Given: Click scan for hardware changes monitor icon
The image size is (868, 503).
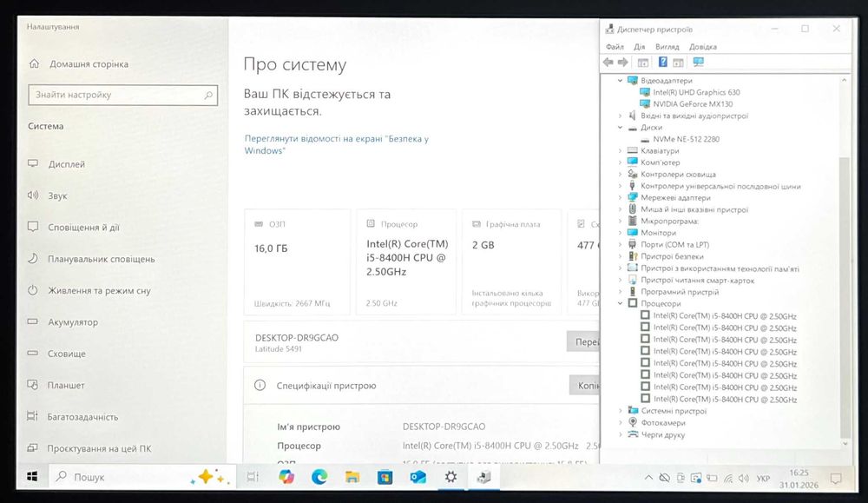Looking at the screenshot, I should click(699, 62).
